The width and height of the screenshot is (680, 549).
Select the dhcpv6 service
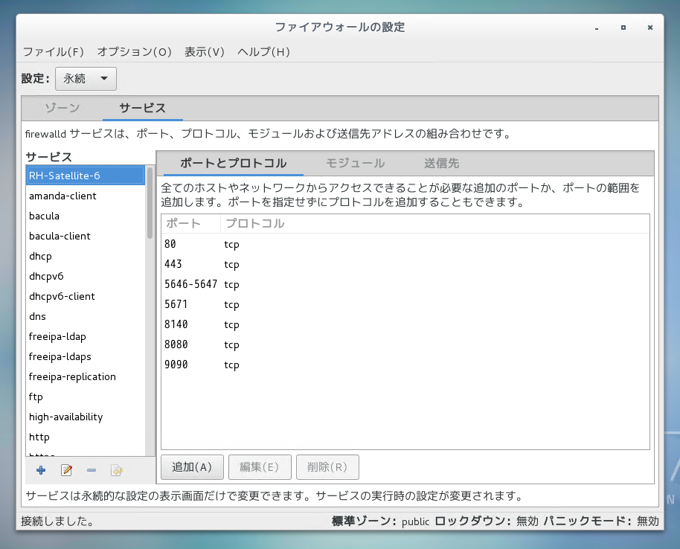85,276
